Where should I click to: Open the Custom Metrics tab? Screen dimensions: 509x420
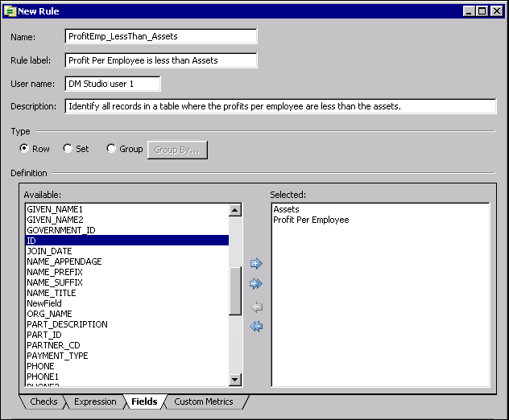tap(203, 401)
